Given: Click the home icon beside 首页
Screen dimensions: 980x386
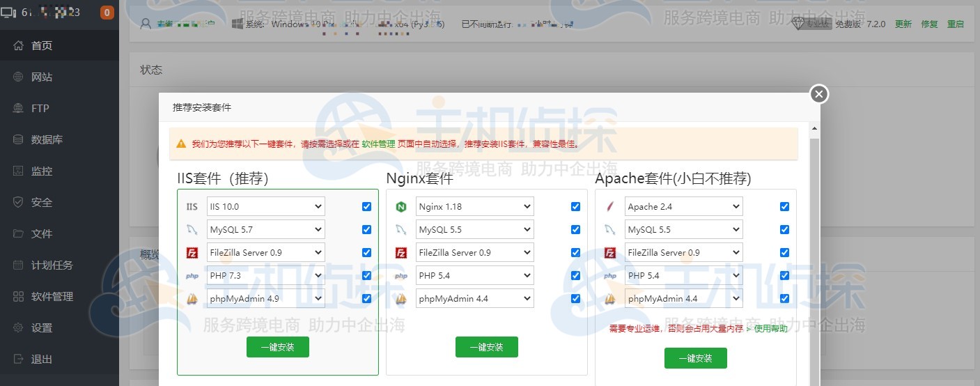Looking at the screenshot, I should (x=18, y=45).
